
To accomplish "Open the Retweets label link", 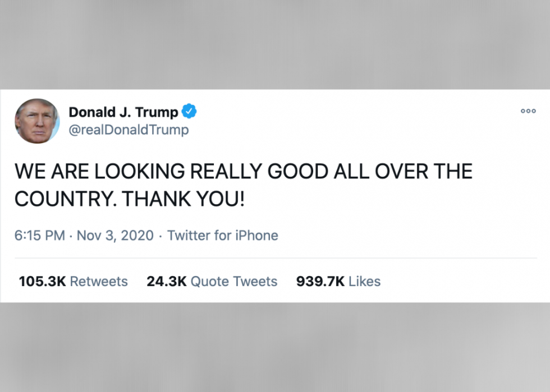I will click(x=99, y=282).
